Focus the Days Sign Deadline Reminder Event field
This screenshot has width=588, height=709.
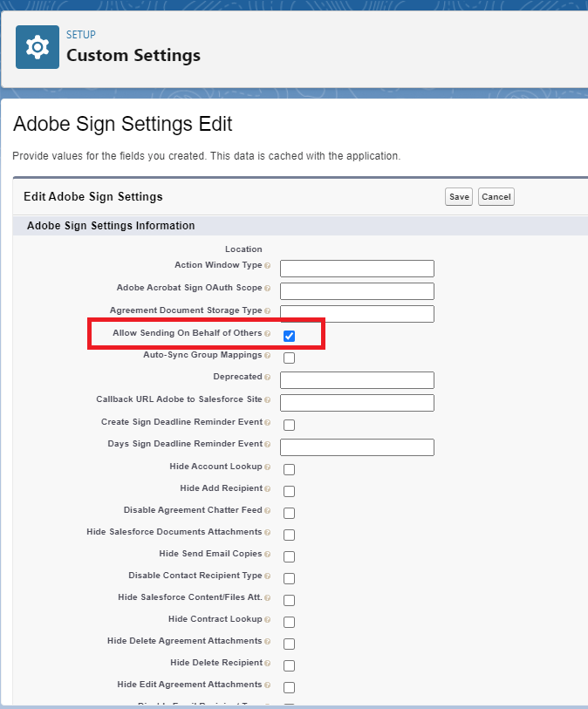click(357, 447)
